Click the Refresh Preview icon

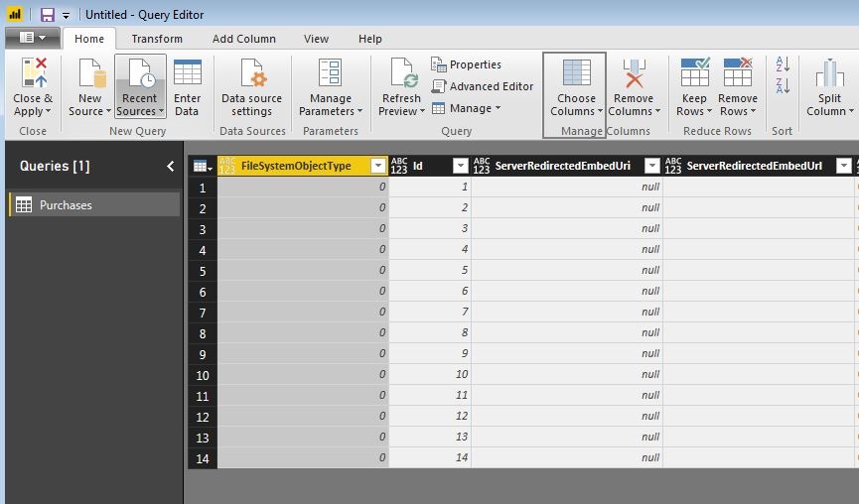(x=402, y=75)
